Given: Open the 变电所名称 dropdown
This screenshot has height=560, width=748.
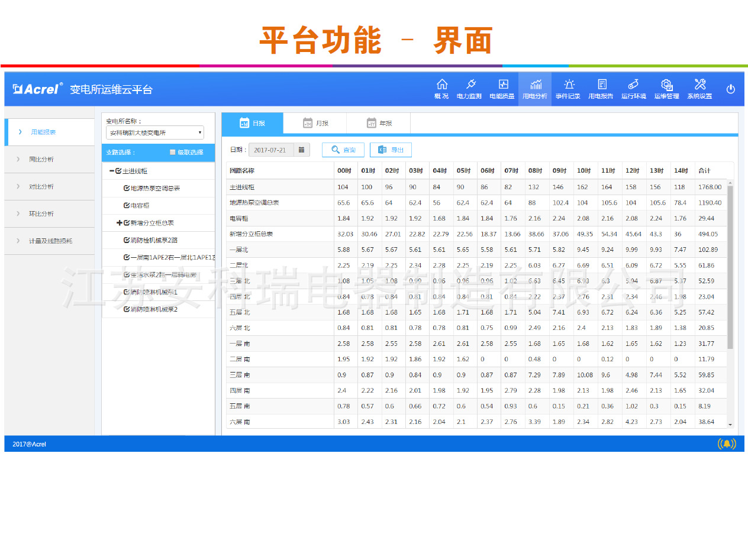Looking at the screenshot, I should tap(155, 132).
